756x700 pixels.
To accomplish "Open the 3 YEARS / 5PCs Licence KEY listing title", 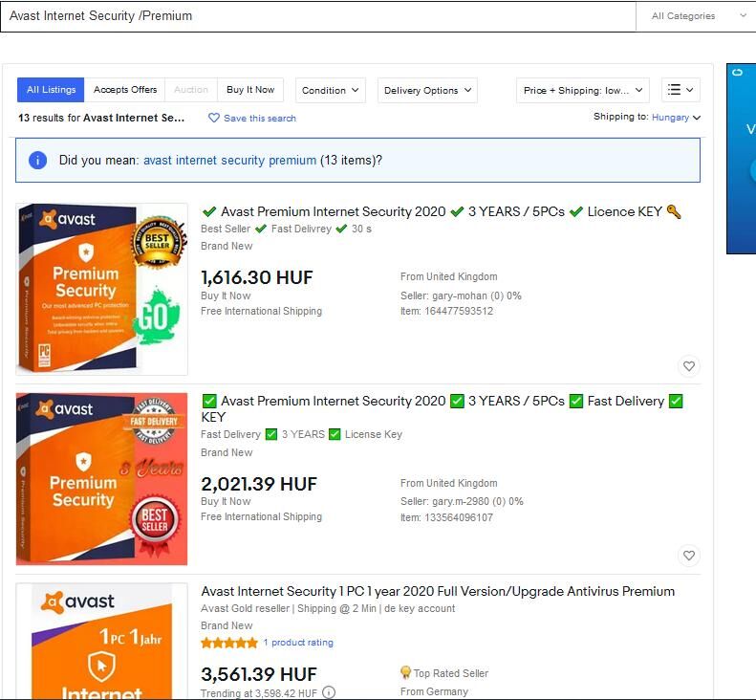I will (x=442, y=211).
